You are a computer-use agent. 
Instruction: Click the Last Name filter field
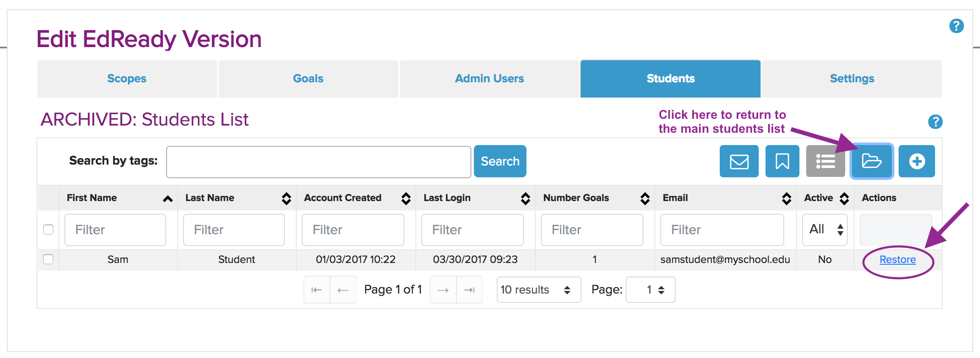tap(234, 230)
